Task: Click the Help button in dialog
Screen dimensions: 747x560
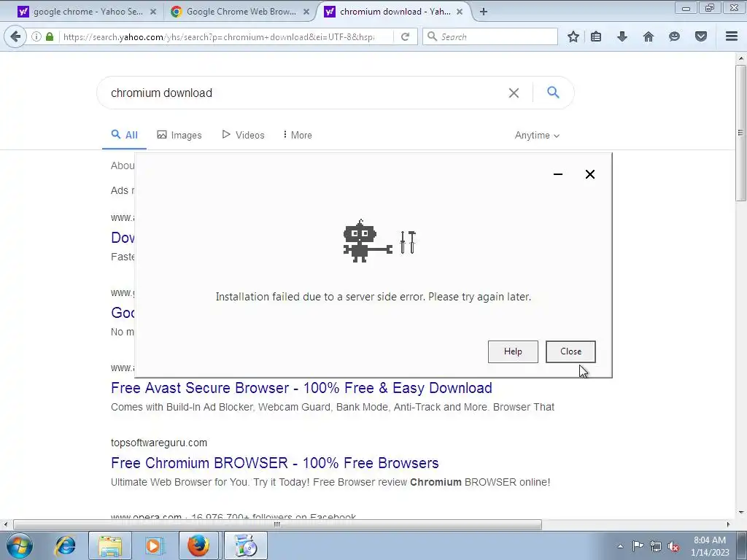Action: click(x=513, y=351)
